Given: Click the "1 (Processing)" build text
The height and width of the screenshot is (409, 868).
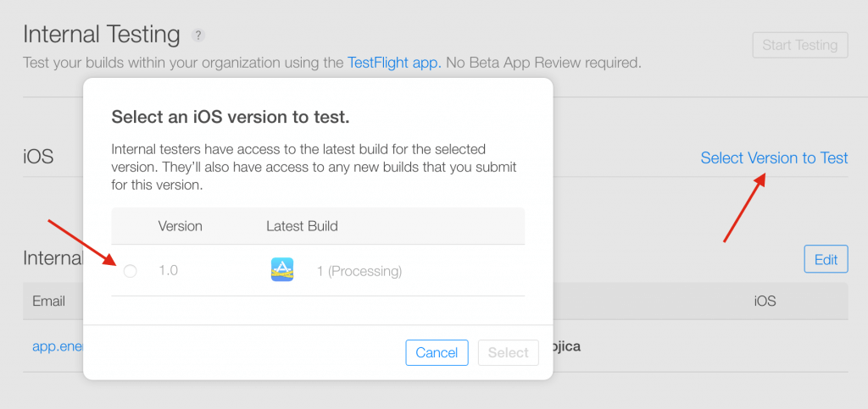Looking at the screenshot, I should (359, 271).
